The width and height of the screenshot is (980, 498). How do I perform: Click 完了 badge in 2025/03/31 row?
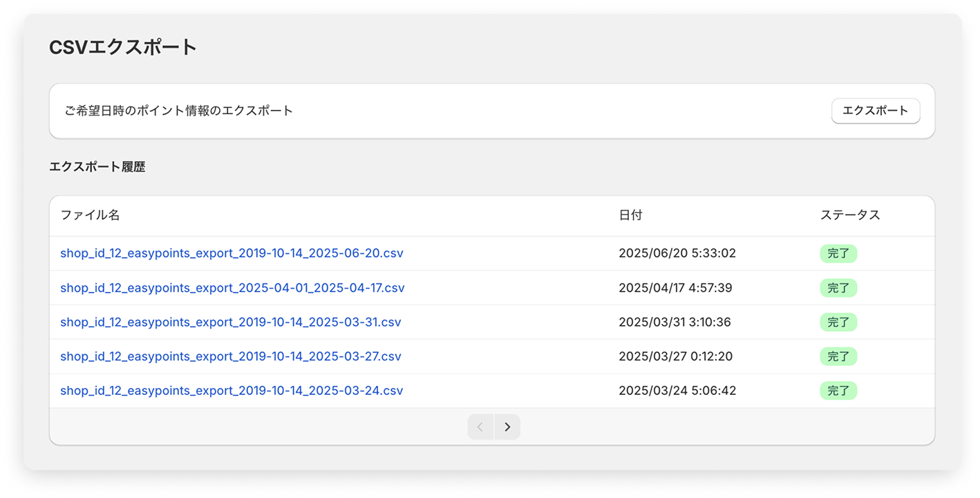pyautogui.click(x=838, y=322)
